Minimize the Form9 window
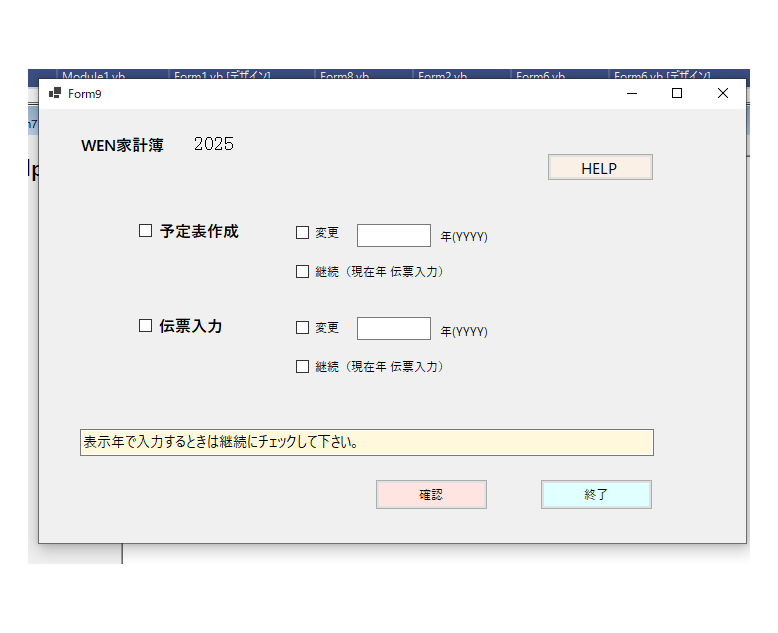 631,93
